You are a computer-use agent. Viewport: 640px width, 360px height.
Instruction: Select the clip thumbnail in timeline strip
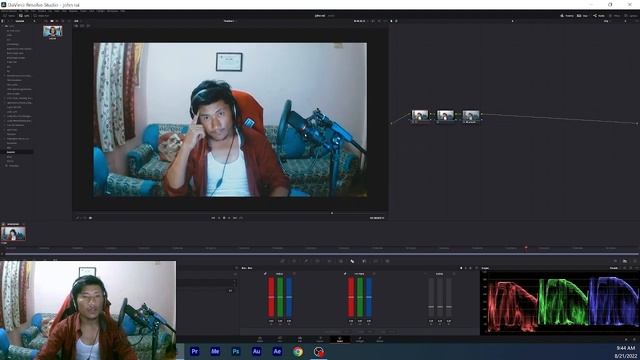pyautogui.click(x=13, y=234)
